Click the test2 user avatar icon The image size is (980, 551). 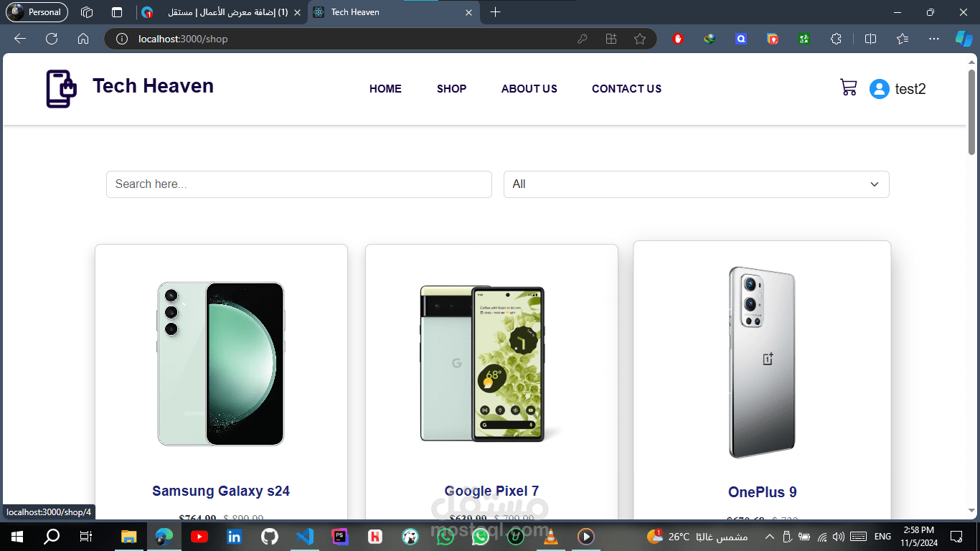tap(879, 89)
